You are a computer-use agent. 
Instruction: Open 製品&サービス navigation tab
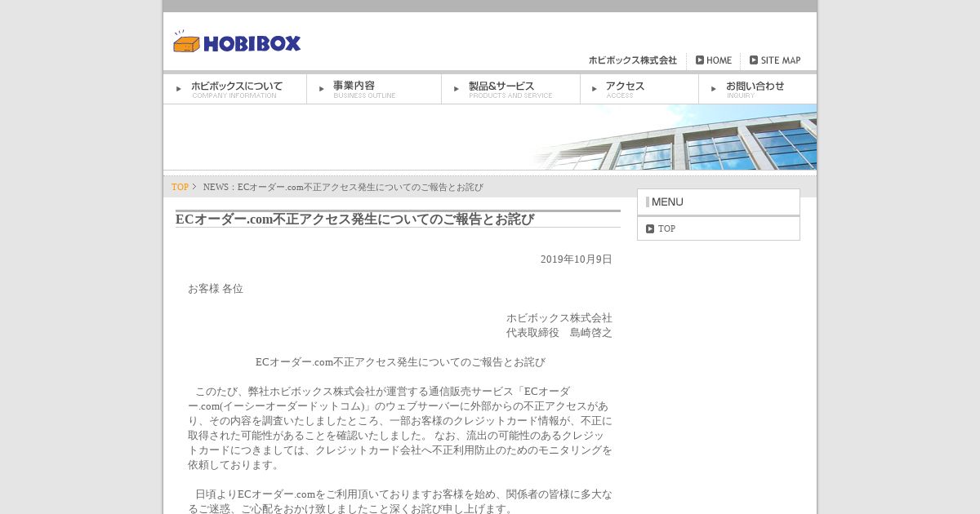511,89
